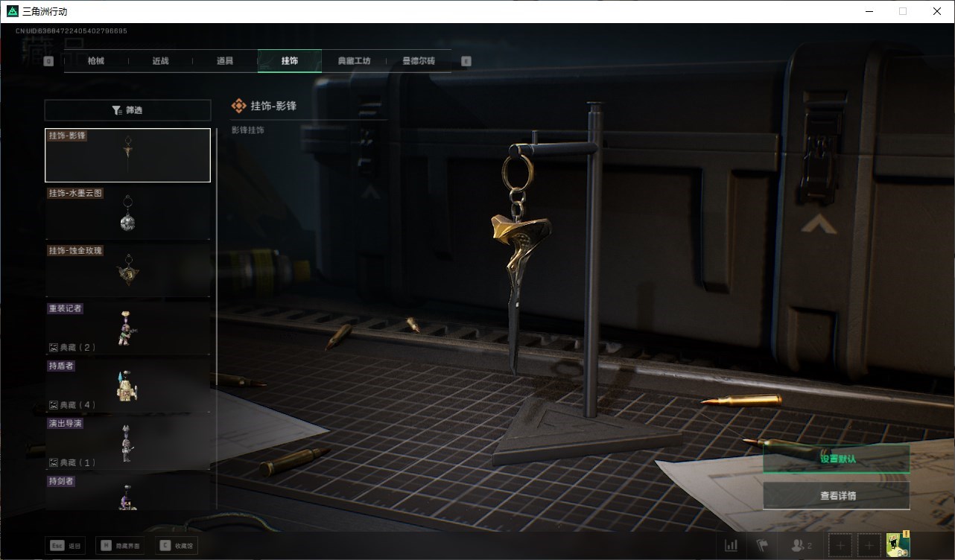Click the 三角洲行动 app icon in title bar
This screenshot has width=955, height=560.
pos(12,11)
